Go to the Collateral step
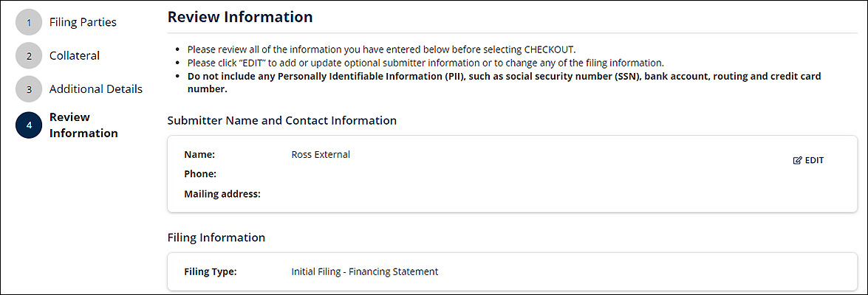The width and height of the screenshot is (868, 295). coord(75,56)
